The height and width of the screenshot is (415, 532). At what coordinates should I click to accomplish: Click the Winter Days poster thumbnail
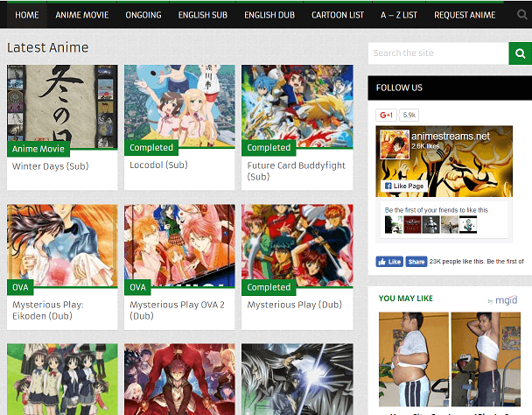62,107
